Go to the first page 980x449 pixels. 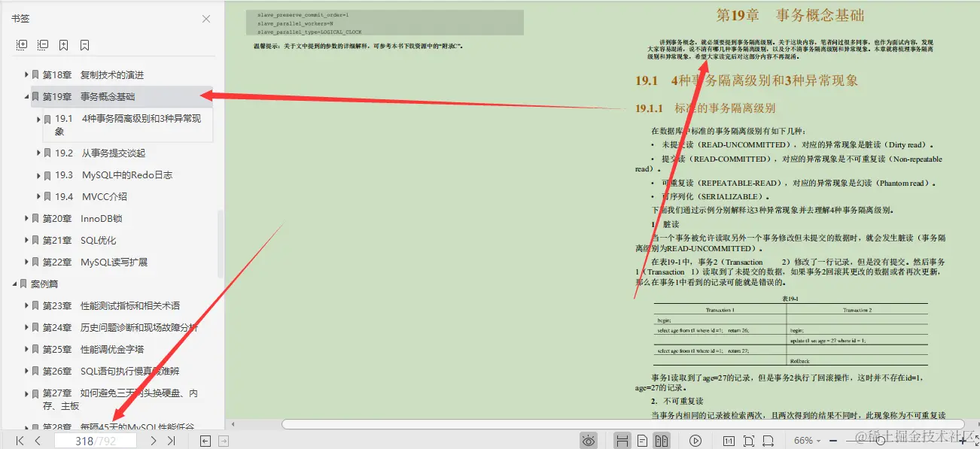coord(20,441)
